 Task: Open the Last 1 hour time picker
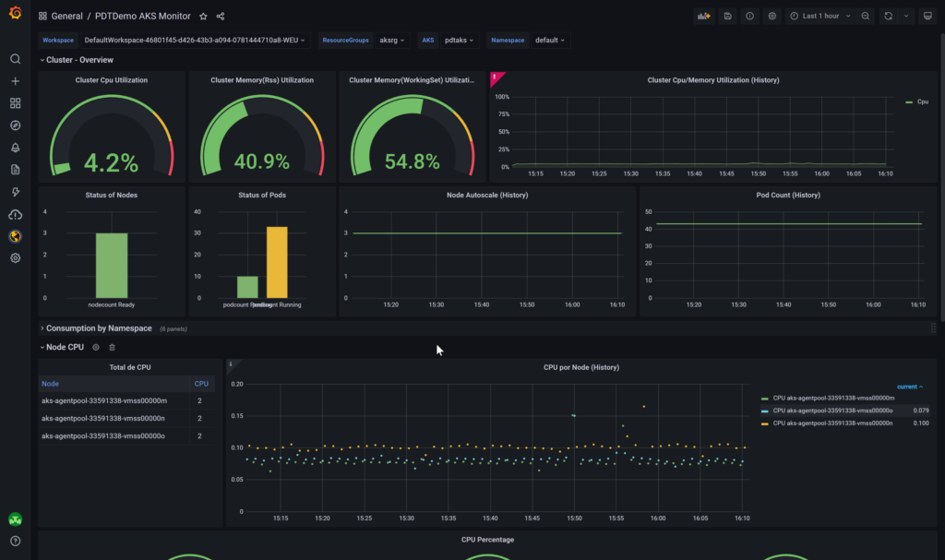click(x=819, y=16)
